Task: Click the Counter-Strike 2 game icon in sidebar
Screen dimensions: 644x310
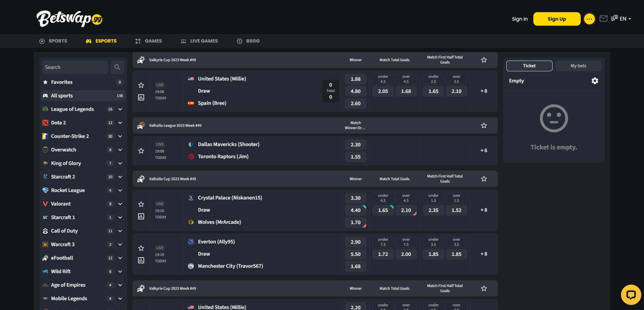Action: 46,136
